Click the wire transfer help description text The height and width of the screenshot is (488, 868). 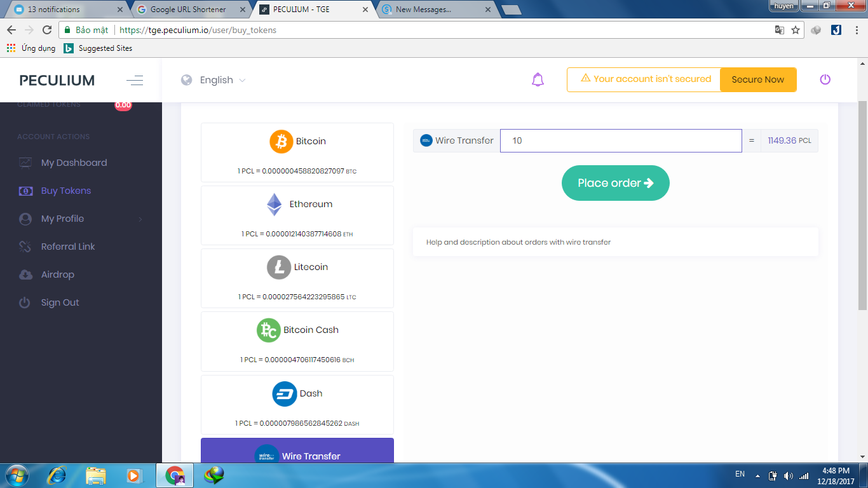(519, 242)
